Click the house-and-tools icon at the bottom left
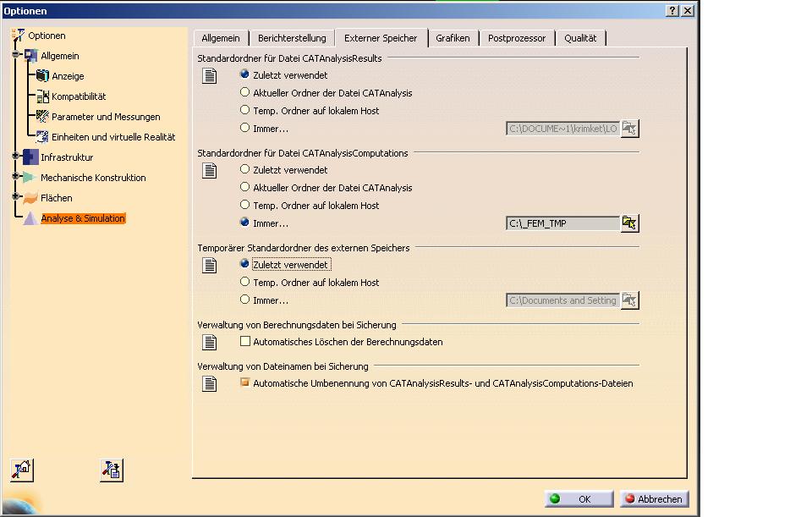812x517 pixels. 22,470
